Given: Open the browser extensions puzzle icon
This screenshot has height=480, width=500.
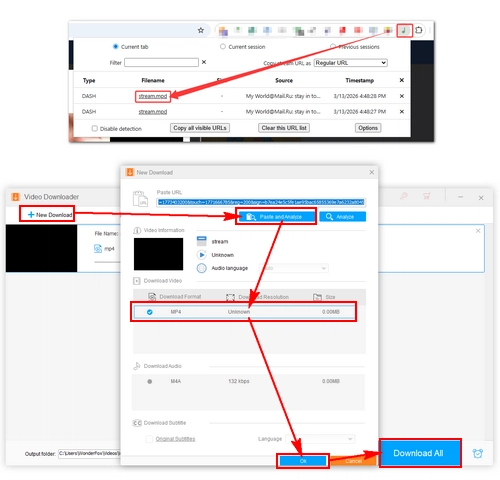Looking at the screenshot, I should click(x=419, y=30).
